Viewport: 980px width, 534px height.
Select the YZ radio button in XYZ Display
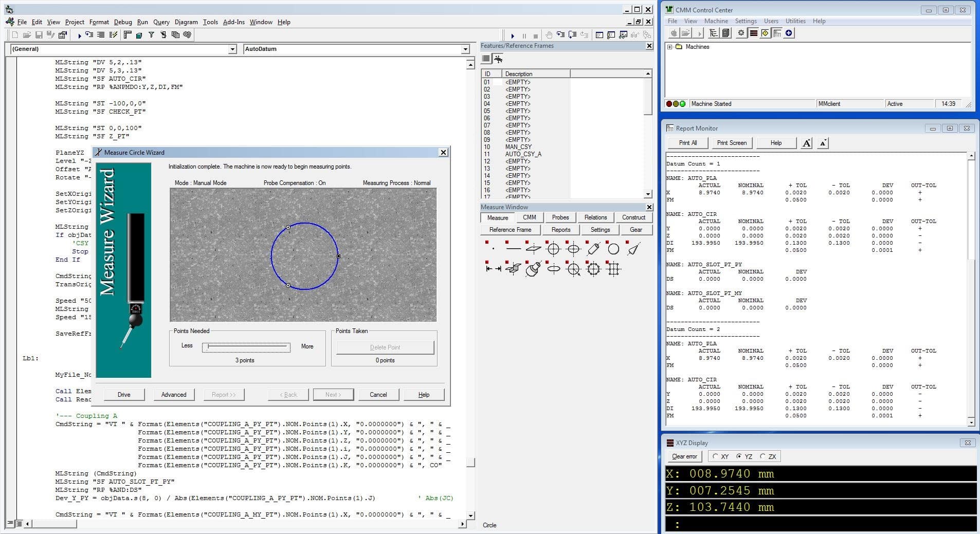(x=739, y=456)
